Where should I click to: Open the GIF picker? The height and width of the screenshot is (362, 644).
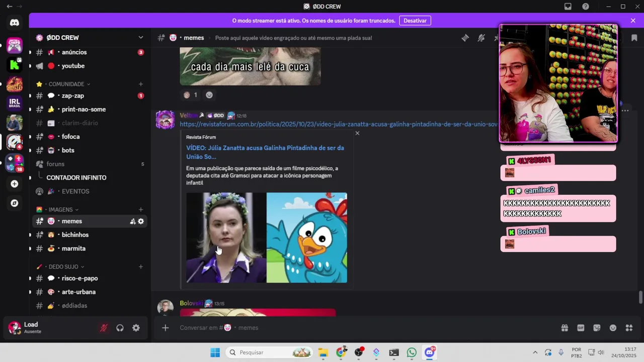[x=581, y=328]
